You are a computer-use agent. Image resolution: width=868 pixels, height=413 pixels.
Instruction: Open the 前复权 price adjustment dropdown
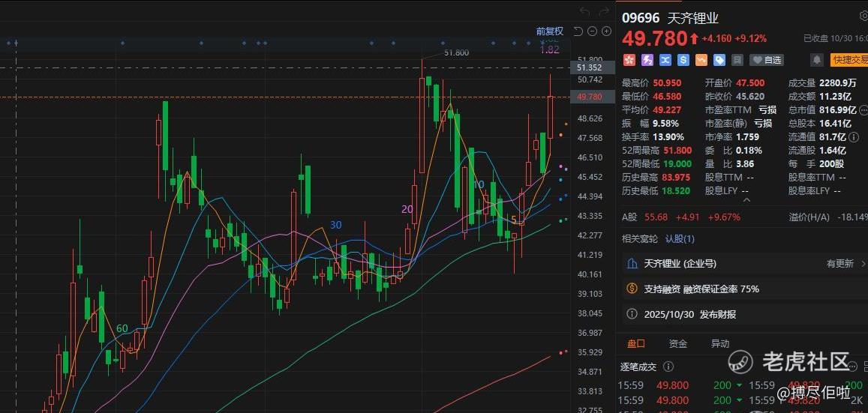(x=549, y=31)
